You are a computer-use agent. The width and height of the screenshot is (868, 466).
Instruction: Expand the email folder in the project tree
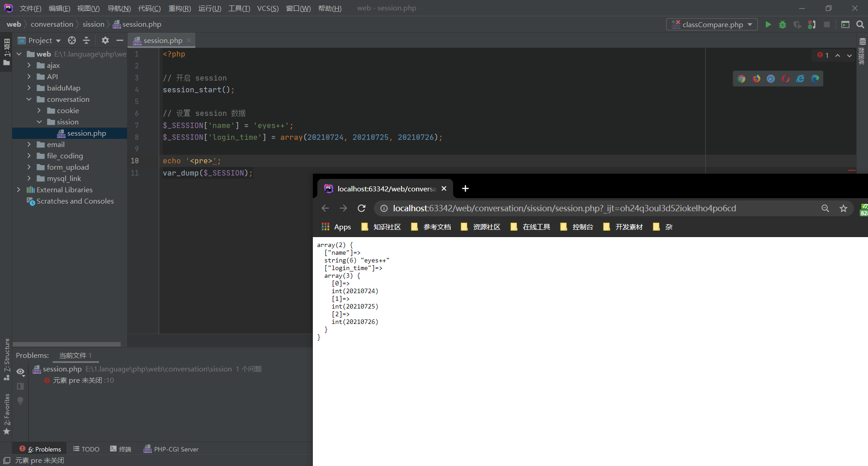click(x=29, y=144)
